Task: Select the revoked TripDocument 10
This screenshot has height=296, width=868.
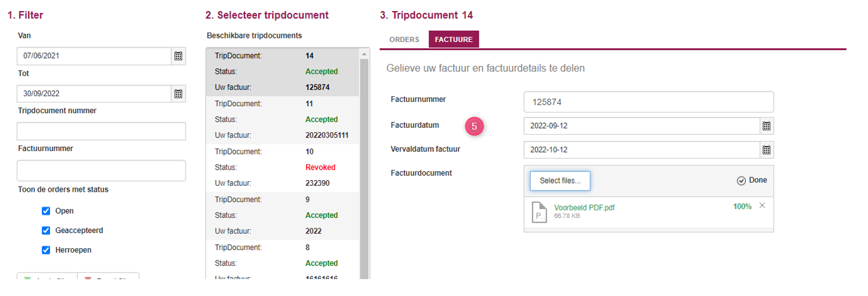Action: [283, 167]
